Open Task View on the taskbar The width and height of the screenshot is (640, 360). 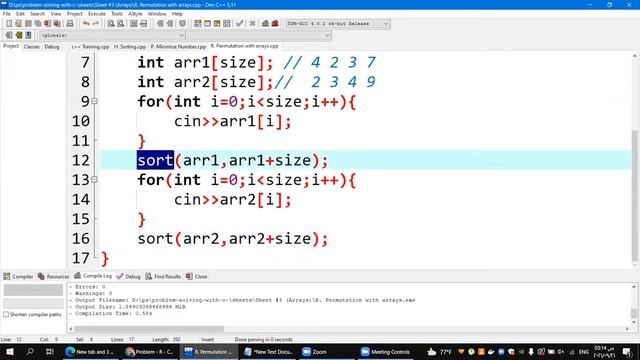tap(50, 351)
